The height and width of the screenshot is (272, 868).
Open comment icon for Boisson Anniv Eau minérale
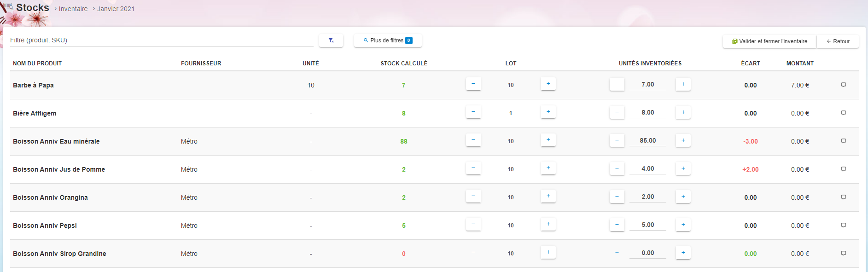click(843, 141)
